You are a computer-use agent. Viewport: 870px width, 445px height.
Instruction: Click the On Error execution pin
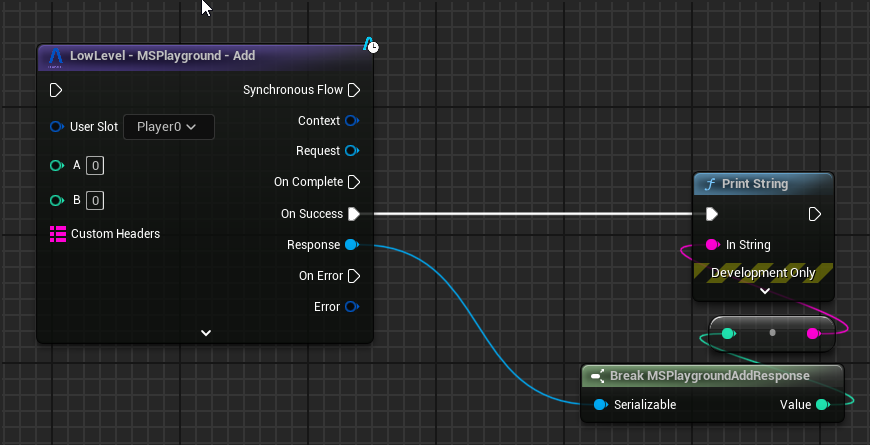(353, 276)
